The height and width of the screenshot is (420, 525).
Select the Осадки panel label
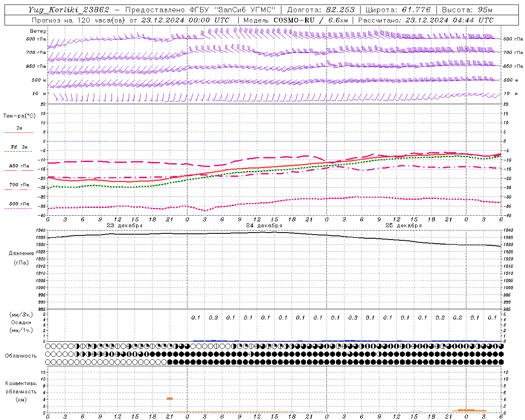[x=21, y=322]
